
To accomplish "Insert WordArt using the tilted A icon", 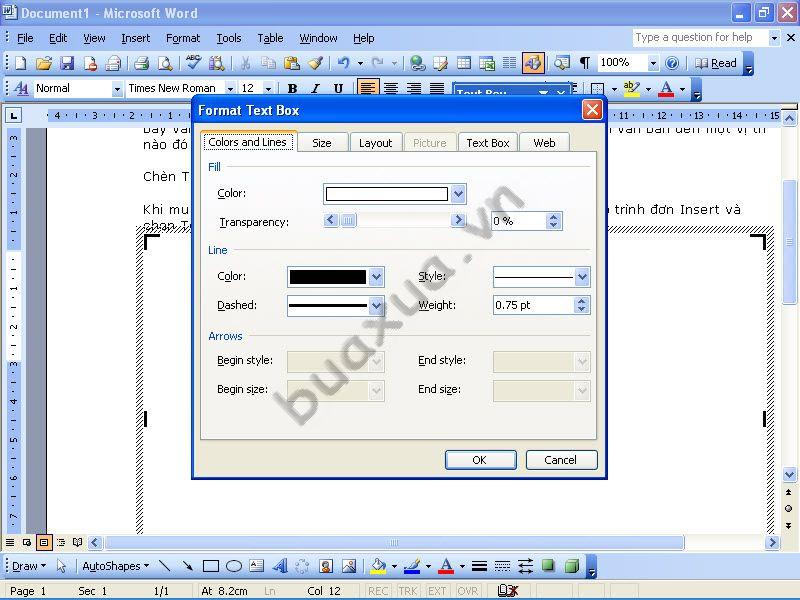I will 280,566.
